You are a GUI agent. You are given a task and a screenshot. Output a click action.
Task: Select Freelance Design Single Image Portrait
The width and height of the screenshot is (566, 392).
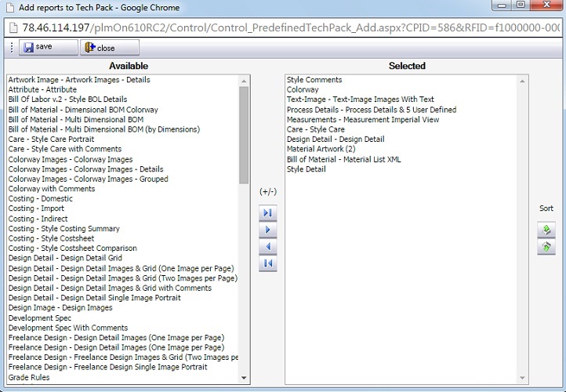click(x=108, y=367)
